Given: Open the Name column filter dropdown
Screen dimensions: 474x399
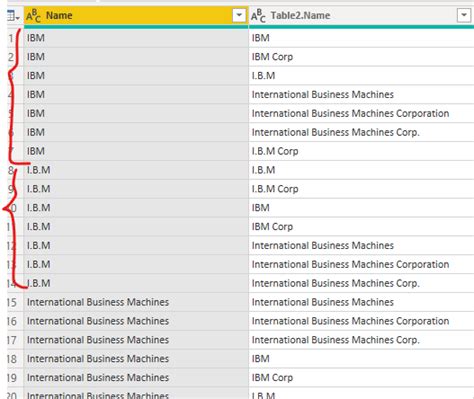Looking at the screenshot, I should 239,15.
